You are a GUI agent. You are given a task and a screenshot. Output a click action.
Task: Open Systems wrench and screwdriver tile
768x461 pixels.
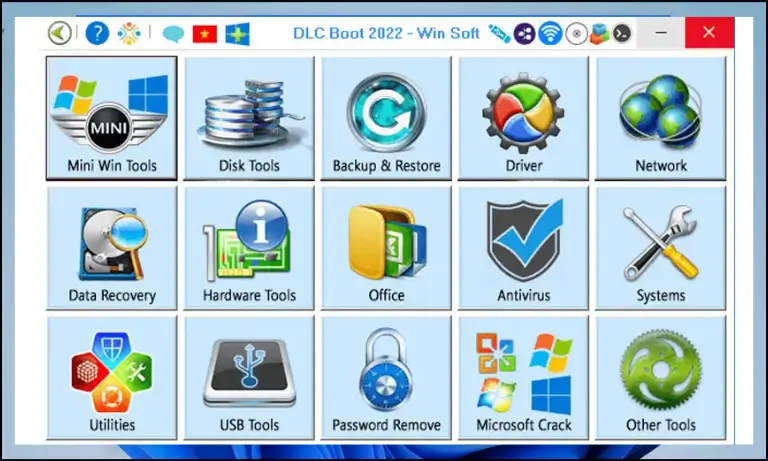(x=661, y=248)
